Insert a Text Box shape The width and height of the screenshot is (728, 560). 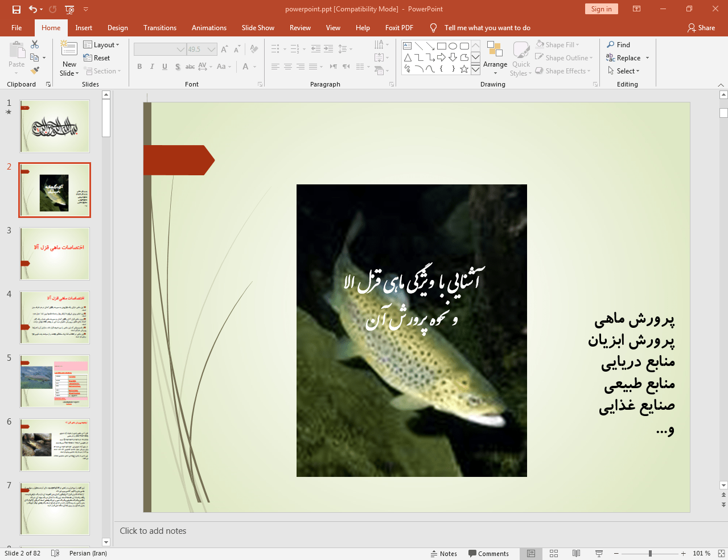(408, 46)
